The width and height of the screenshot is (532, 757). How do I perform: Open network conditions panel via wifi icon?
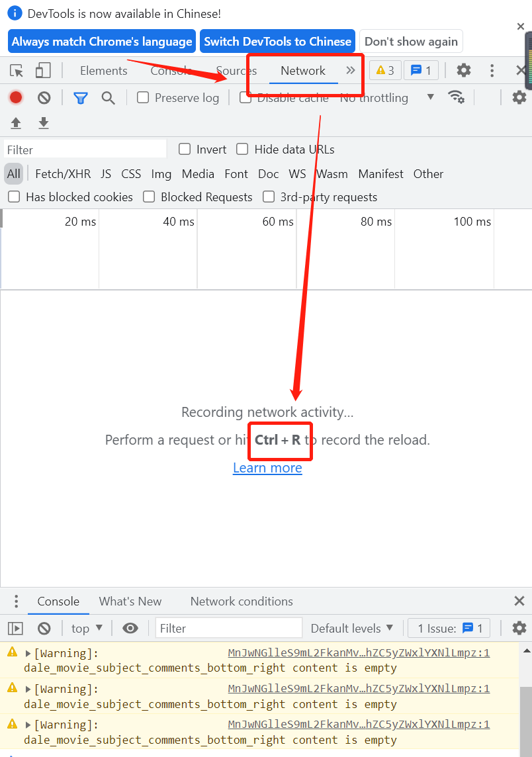457,97
